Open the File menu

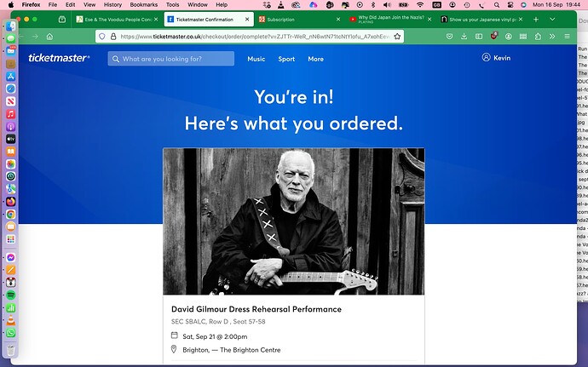(x=53, y=5)
